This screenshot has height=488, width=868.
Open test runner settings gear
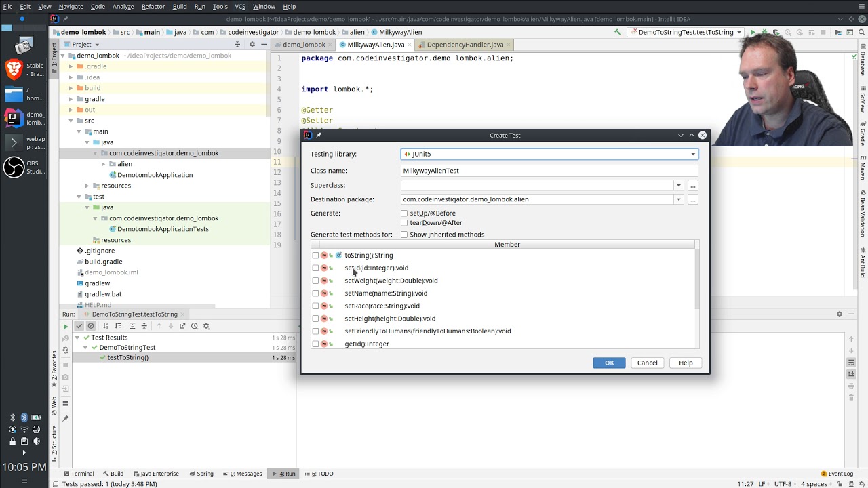click(207, 326)
